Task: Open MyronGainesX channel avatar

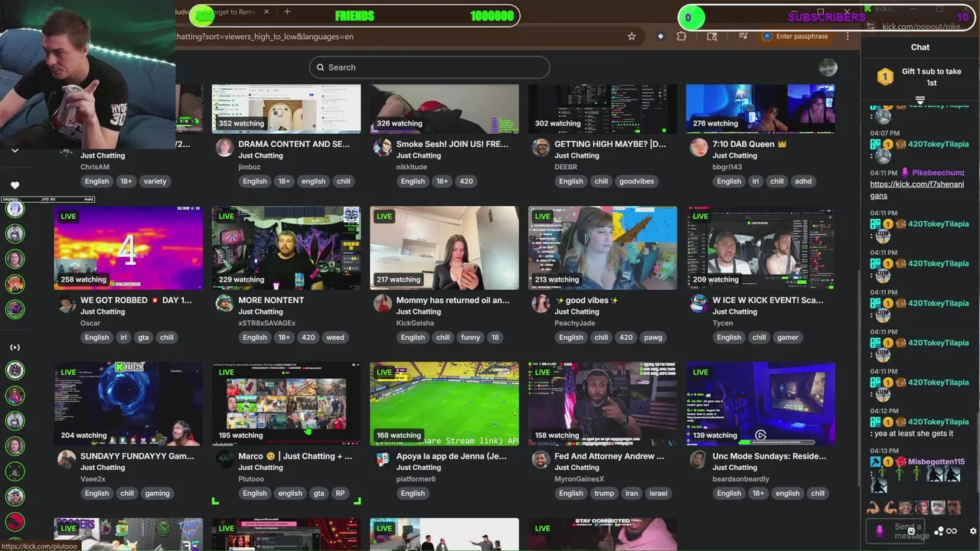Action: [x=541, y=460]
